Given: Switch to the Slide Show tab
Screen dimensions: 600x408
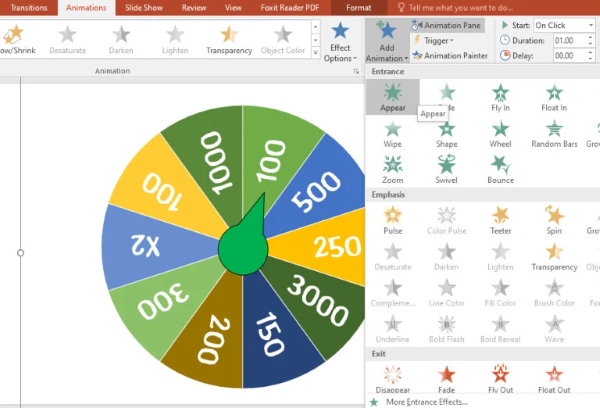Looking at the screenshot, I should click(144, 8).
